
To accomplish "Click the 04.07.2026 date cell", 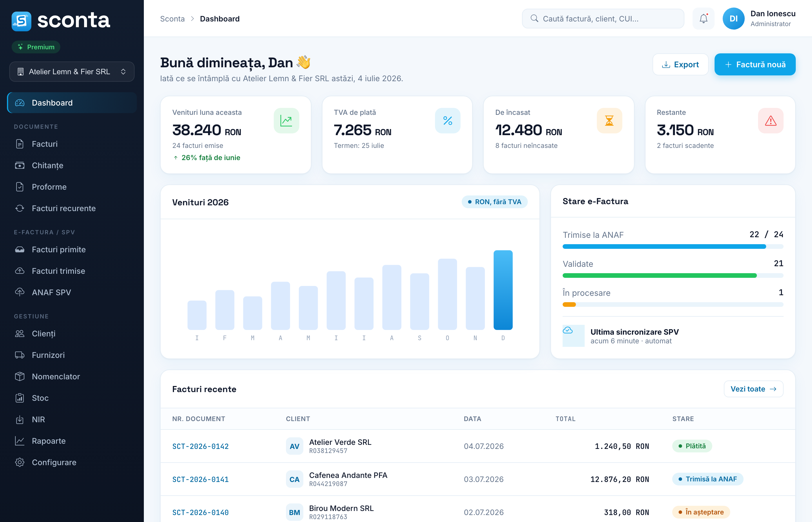I will click(x=484, y=446).
